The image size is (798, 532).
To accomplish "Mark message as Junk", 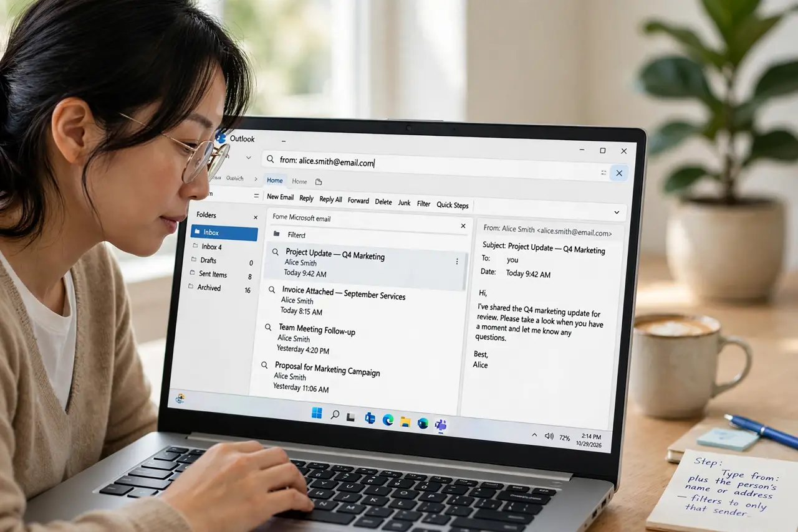I will click(x=404, y=203).
